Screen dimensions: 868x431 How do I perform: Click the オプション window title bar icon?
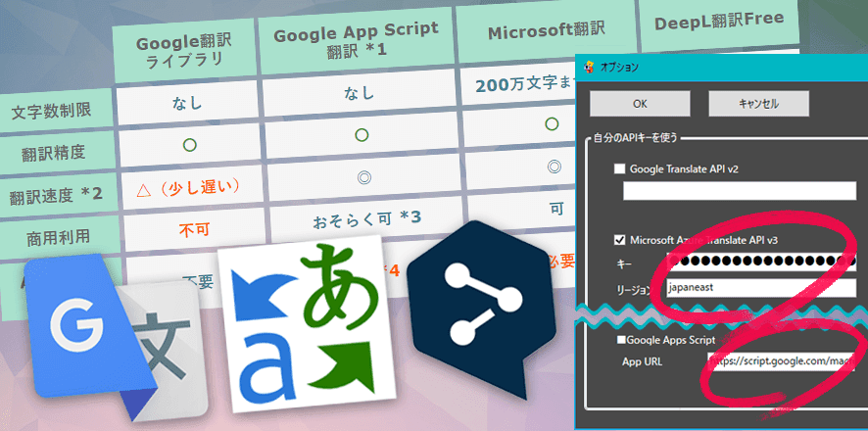tap(589, 68)
